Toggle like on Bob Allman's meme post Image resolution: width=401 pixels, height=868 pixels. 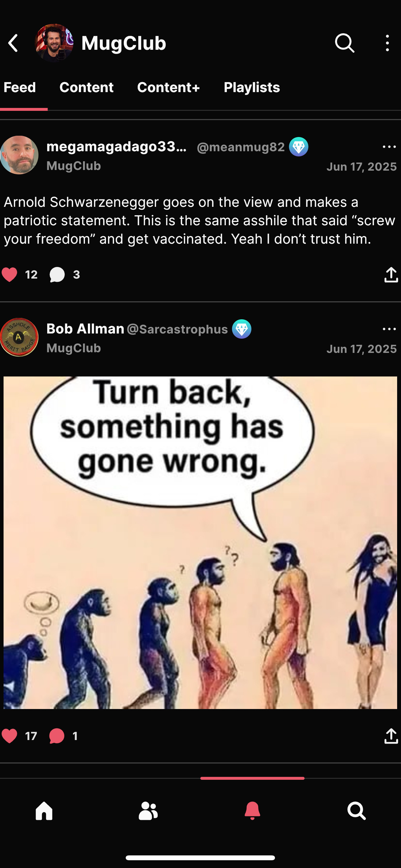pyautogui.click(x=9, y=736)
